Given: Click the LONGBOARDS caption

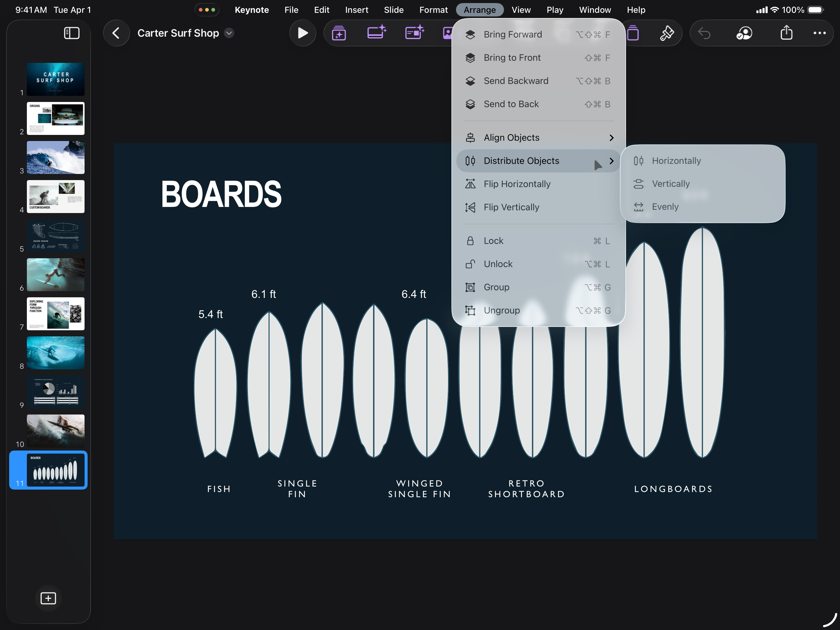Looking at the screenshot, I should point(673,489).
